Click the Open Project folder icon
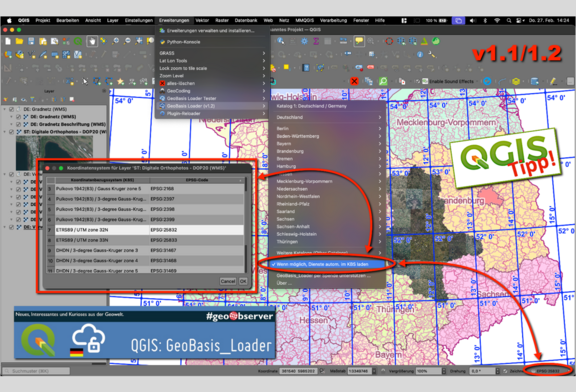576x392 pixels. (x=19, y=42)
